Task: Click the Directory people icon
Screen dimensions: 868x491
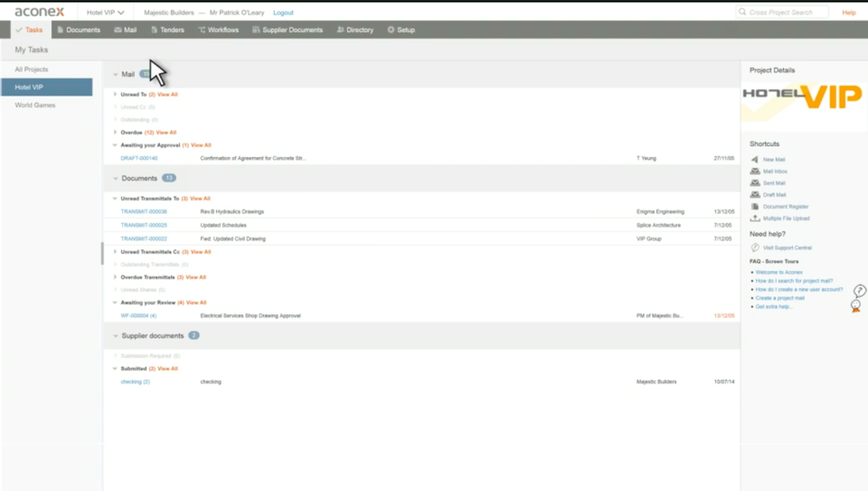Action: (341, 30)
